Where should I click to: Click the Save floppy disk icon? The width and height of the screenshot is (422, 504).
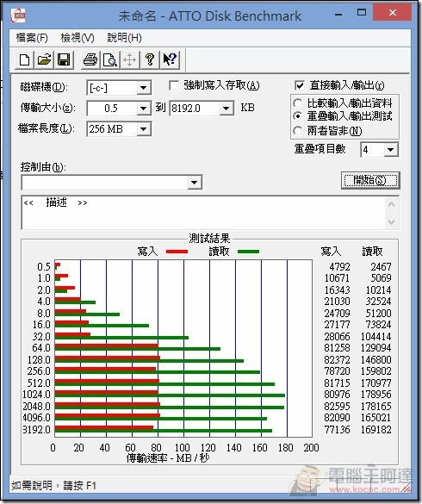(64, 59)
